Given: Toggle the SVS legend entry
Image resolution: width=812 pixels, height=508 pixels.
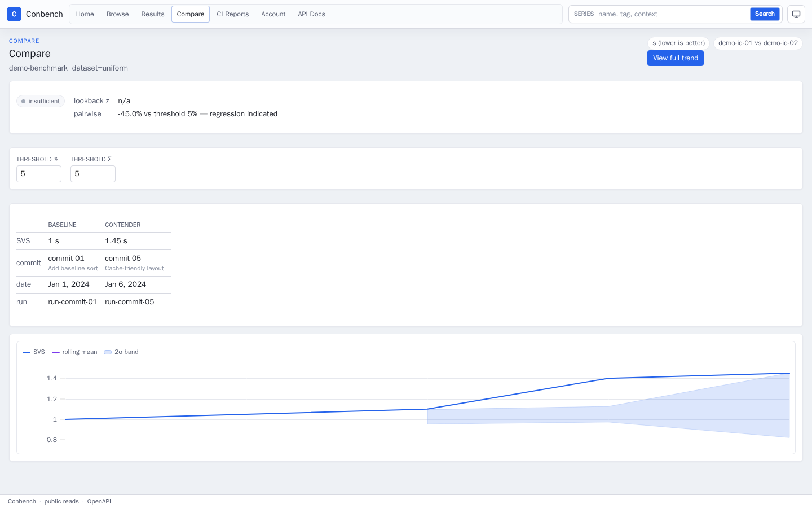Looking at the screenshot, I should pyautogui.click(x=34, y=352).
